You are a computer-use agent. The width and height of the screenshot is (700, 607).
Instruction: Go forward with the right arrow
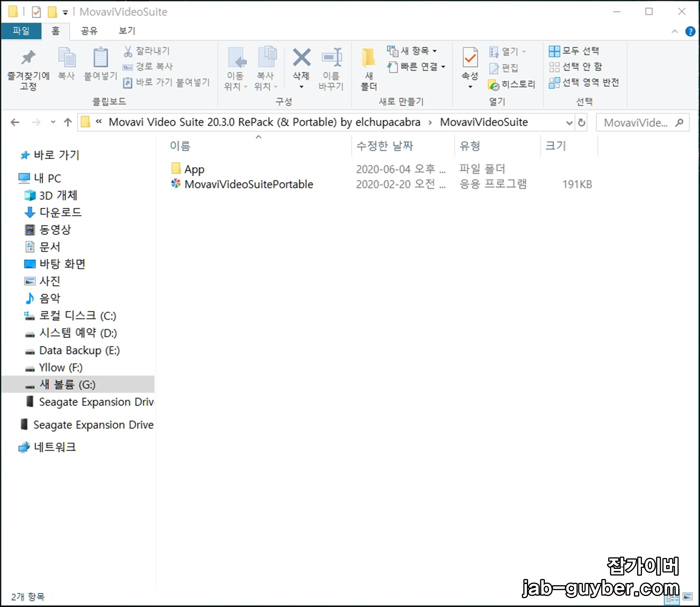tap(36, 122)
